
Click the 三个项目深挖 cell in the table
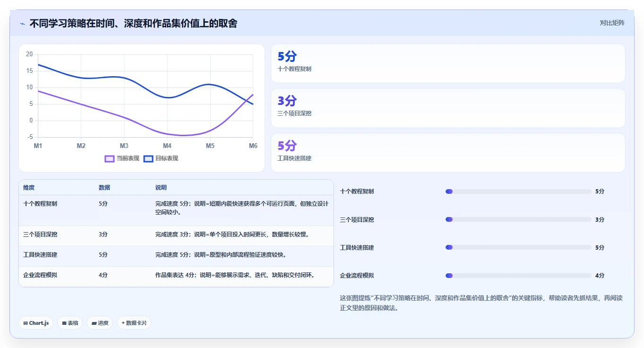(40, 235)
